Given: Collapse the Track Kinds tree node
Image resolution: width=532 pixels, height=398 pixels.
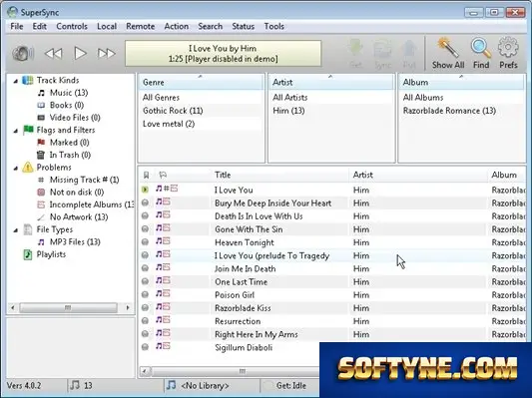Looking at the screenshot, I should point(16,81).
